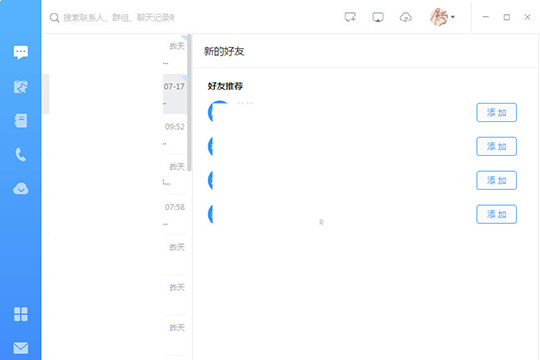
Task: Click the chat list vertical scrollbar
Action: [x=189, y=103]
